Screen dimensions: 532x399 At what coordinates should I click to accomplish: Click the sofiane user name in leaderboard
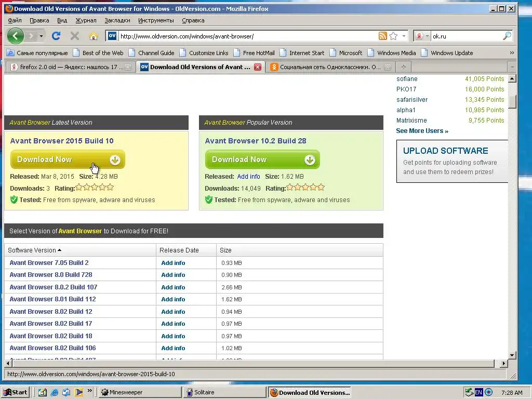pos(407,79)
